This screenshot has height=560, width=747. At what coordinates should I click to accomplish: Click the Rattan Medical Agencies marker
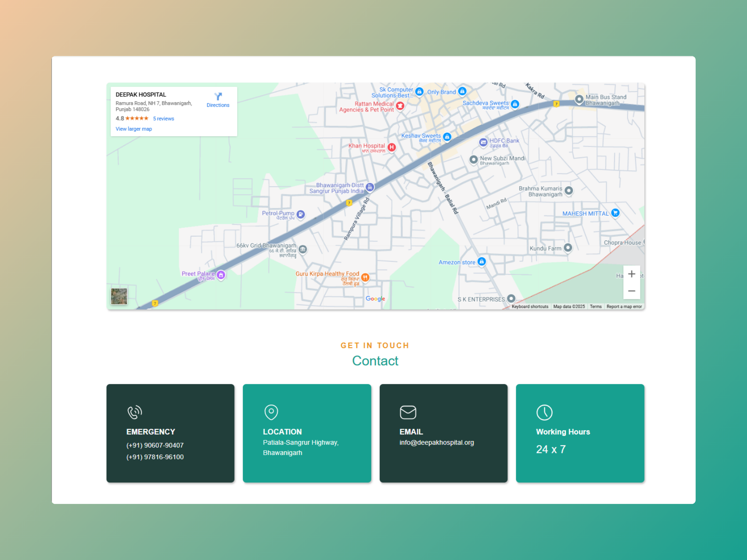click(x=400, y=106)
